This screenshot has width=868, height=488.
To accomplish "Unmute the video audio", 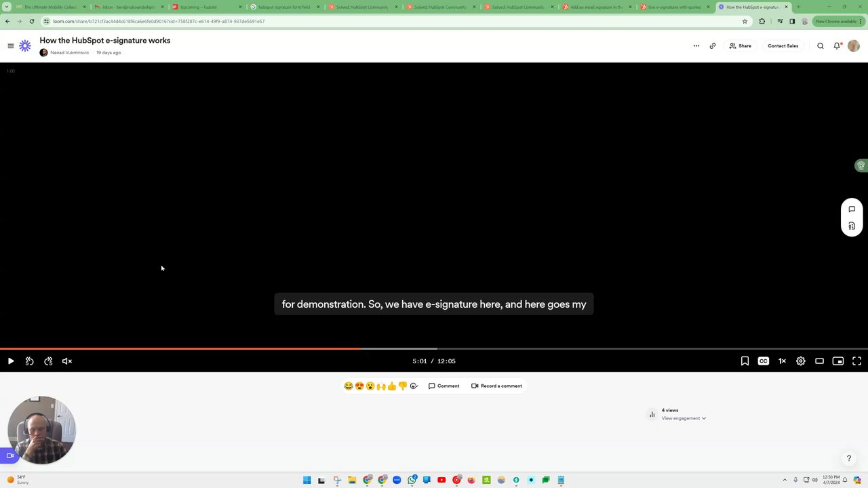I will [67, 361].
